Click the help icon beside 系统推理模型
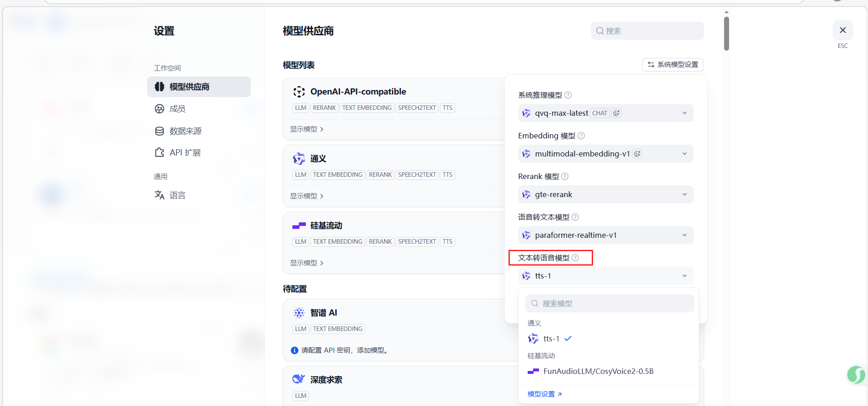868x406 pixels. point(568,95)
